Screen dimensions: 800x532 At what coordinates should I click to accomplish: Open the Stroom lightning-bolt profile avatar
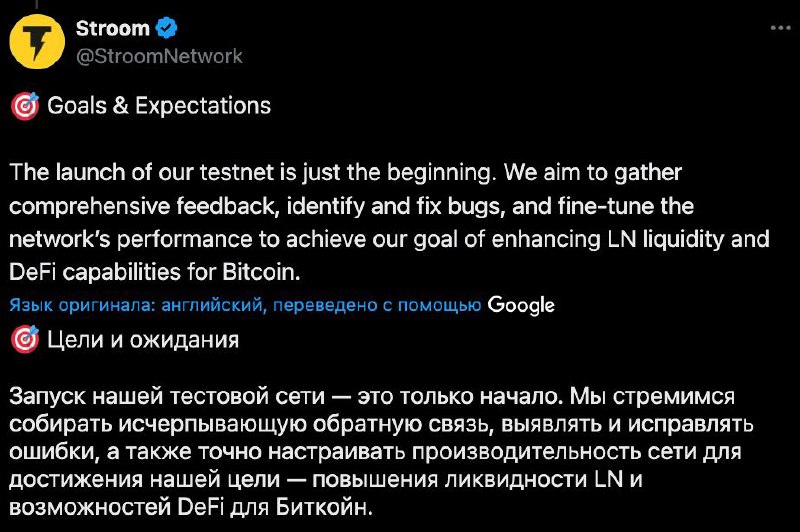pos(37,42)
